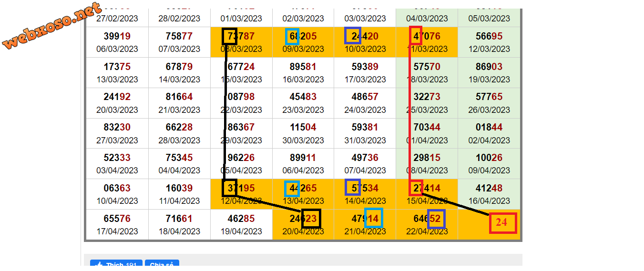
Task: Click the red box on result 47076
Action: [x=416, y=36]
